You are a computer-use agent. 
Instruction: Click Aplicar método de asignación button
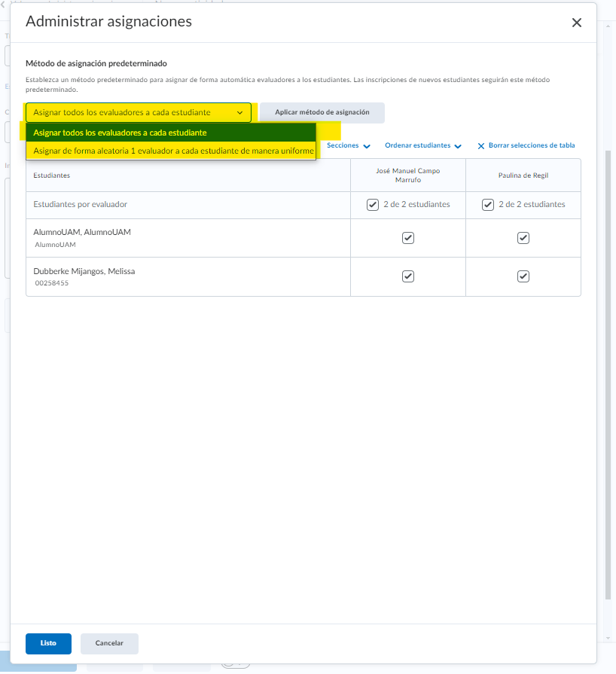click(x=322, y=113)
